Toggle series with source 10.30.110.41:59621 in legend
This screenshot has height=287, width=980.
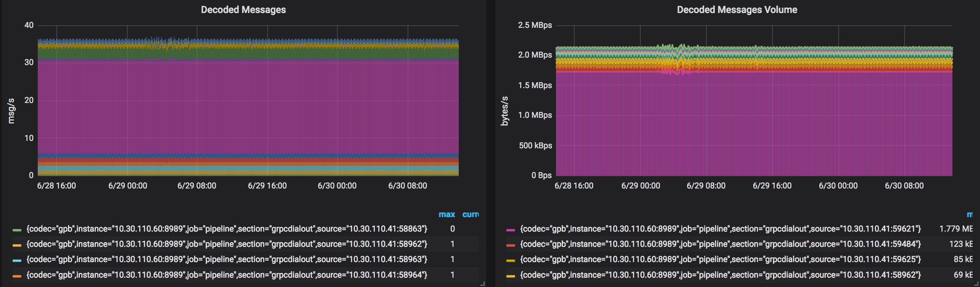721,229
